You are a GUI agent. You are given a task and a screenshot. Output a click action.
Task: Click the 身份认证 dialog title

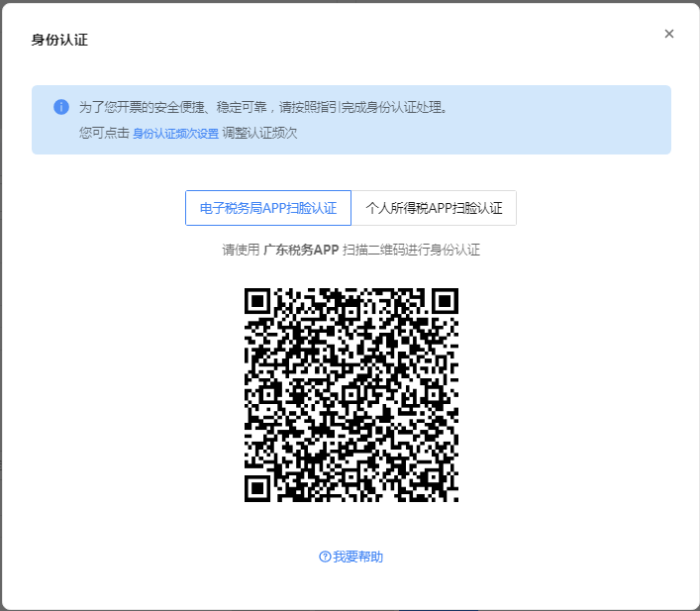pyautogui.click(x=59, y=40)
